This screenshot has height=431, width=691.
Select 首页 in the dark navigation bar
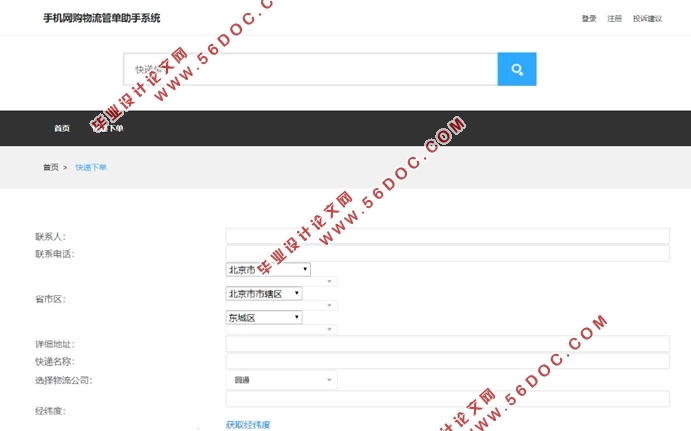point(62,128)
